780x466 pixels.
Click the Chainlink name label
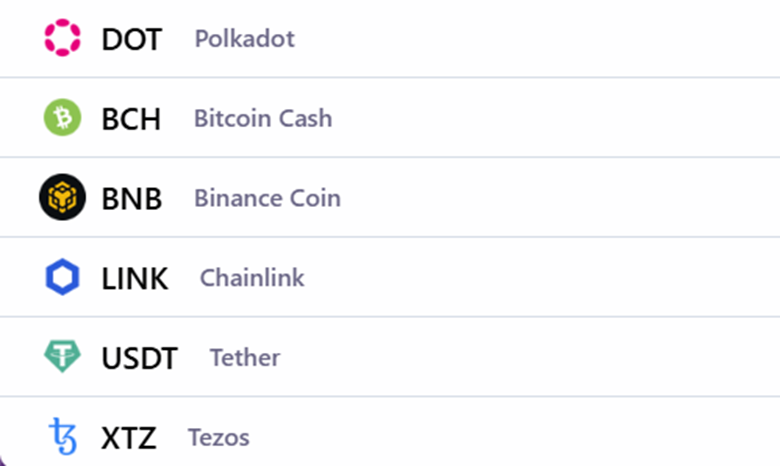(252, 278)
